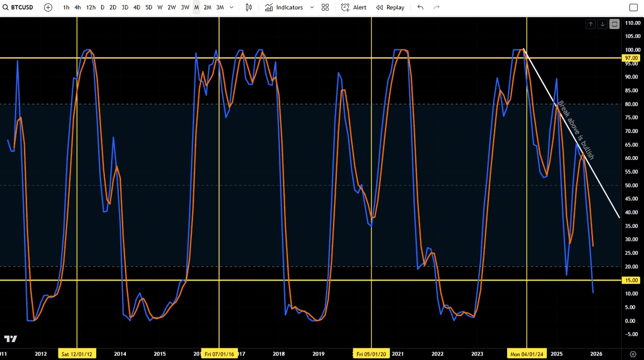
Task: Move the indicator pane up
Action: [591, 24]
